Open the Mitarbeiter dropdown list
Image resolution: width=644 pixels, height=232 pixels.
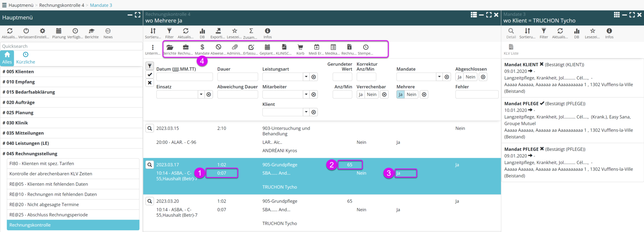pos(306,95)
